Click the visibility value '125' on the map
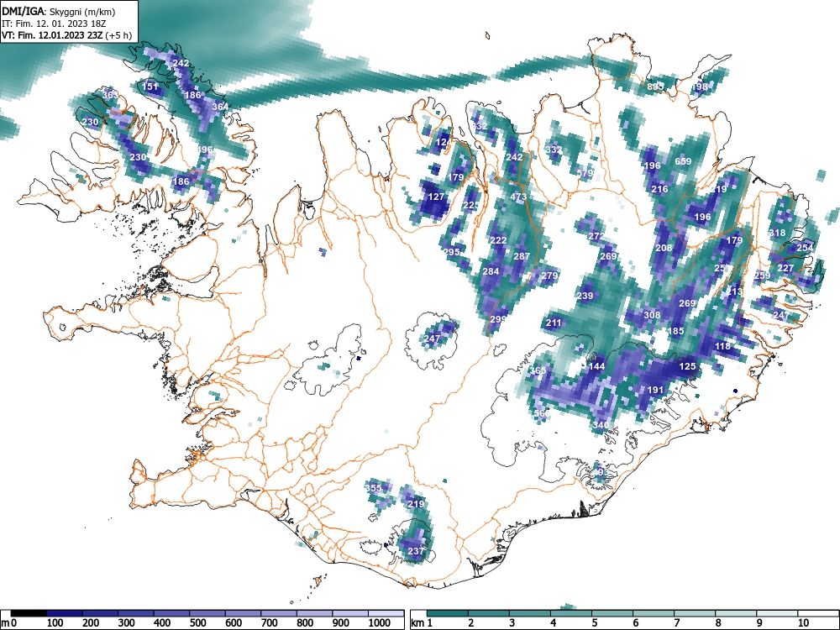Screen dimensions: 840x630 (687, 366)
